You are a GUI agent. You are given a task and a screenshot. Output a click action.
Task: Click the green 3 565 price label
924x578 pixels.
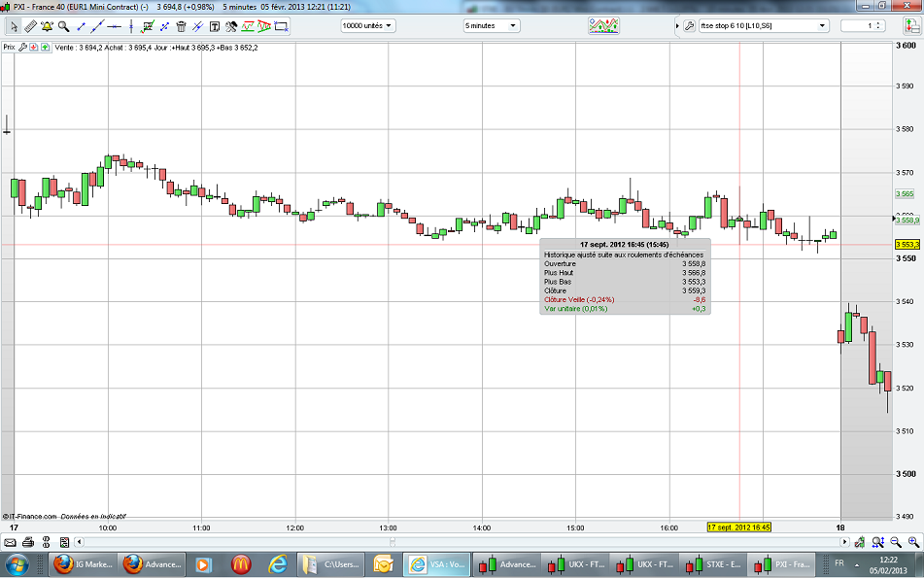(905, 194)
